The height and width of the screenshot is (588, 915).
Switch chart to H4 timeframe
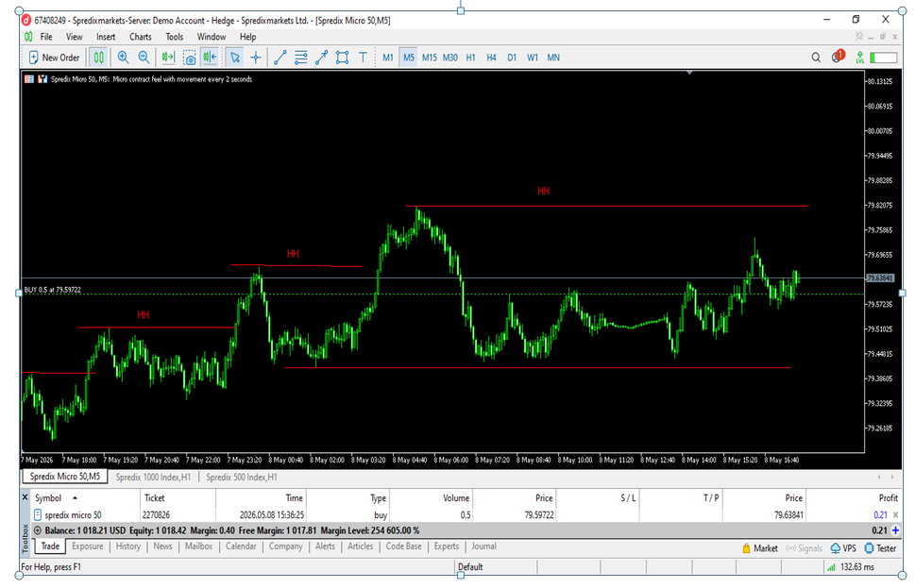pyautogui.click(x=491, y=58)
